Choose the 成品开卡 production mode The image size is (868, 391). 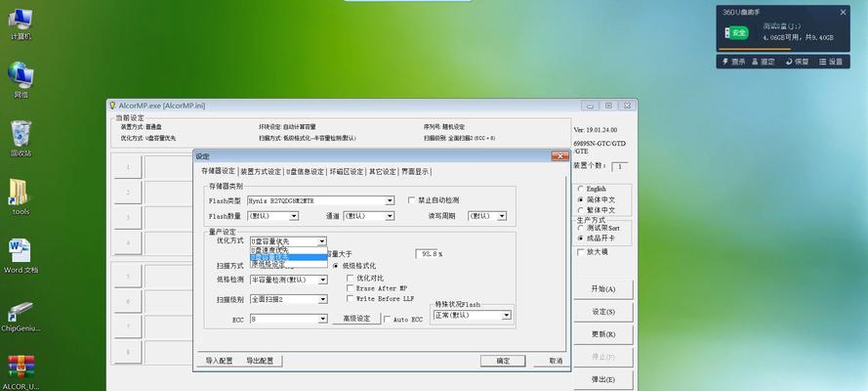[x=580, y=239]
